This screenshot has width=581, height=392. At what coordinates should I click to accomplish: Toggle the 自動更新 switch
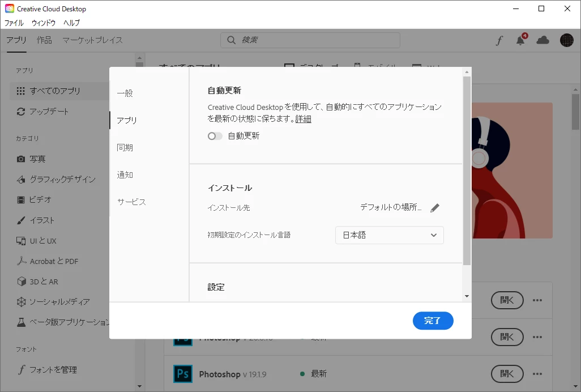pos(215,136)
